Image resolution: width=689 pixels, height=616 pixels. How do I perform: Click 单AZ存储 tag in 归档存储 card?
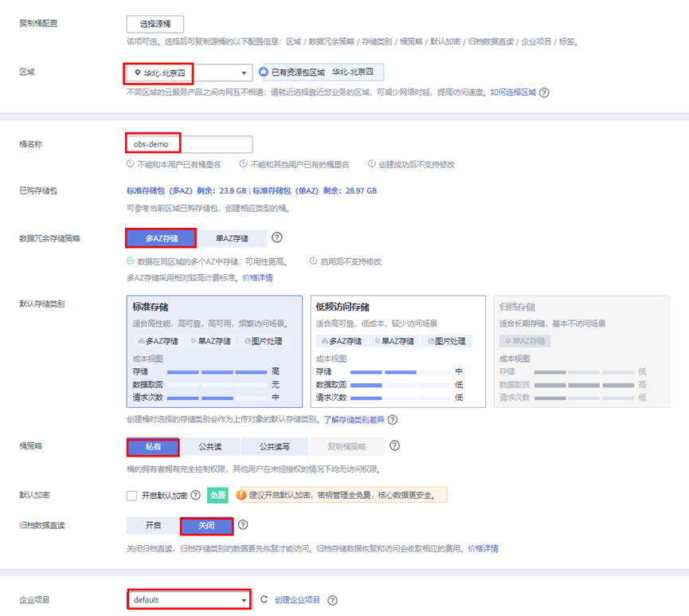525,341
